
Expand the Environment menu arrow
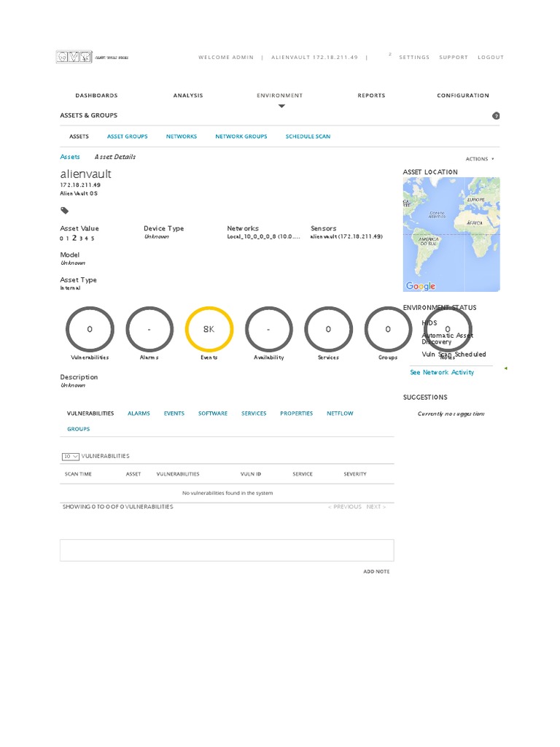(x=281, y=107)
